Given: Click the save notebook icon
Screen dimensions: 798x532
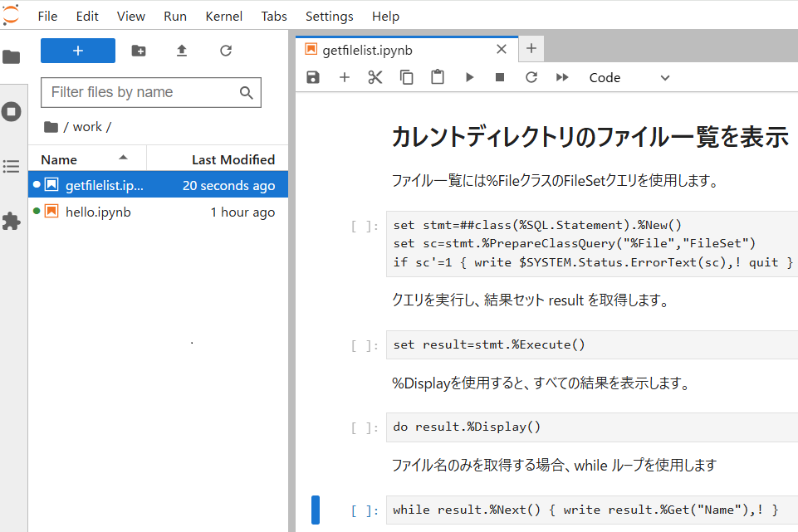Looking at the screenshot, I should click(x=313, y=77).
